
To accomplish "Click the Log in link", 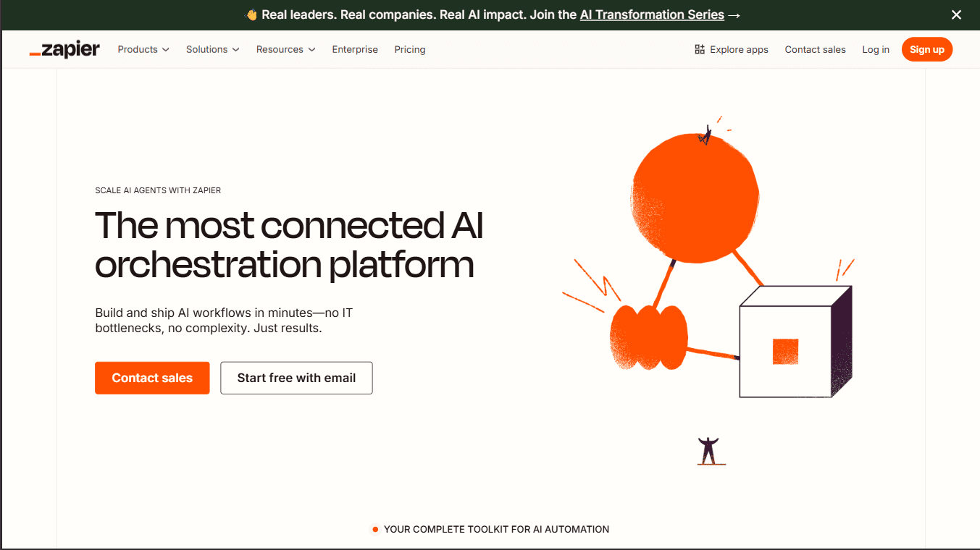I will [x=876, y=49].
